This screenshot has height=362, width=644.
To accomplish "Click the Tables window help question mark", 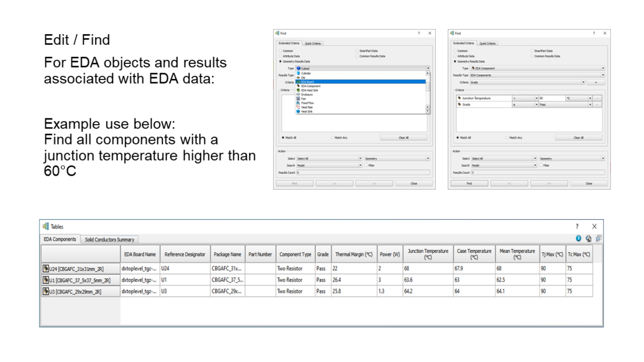I will point(577,226).
